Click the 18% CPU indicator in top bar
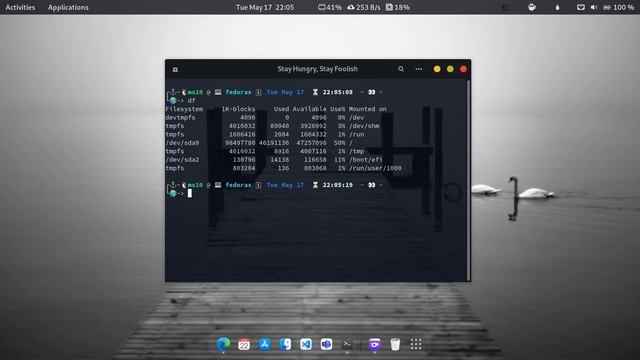 [x=398, y=7]
